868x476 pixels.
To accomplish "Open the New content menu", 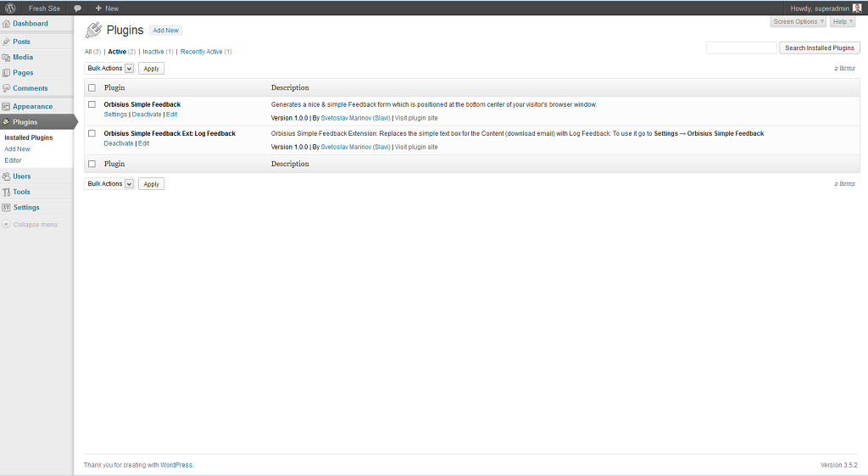I will 107,8.
